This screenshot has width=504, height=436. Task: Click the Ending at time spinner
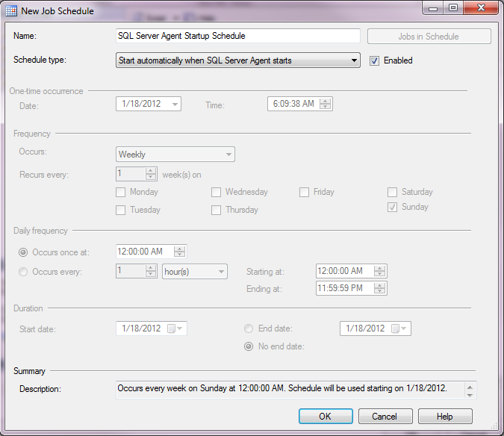(x=379, y=288)
